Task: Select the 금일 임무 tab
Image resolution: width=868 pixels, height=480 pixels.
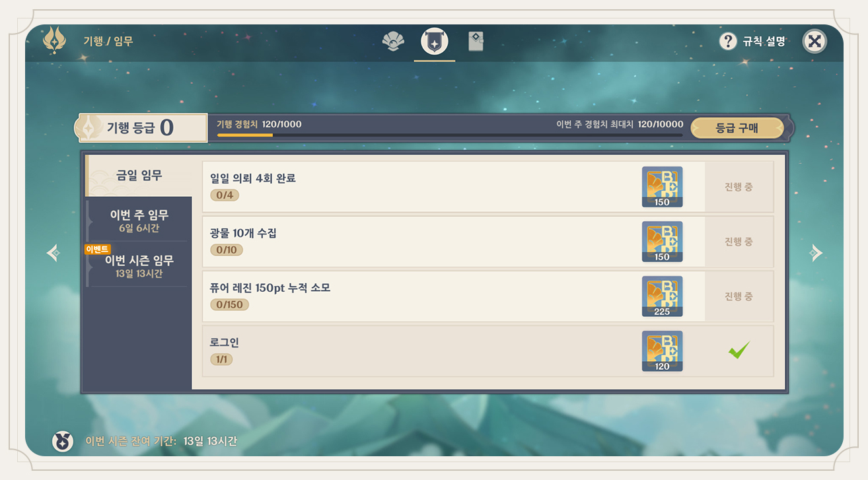Action: (x=139, y=176)
